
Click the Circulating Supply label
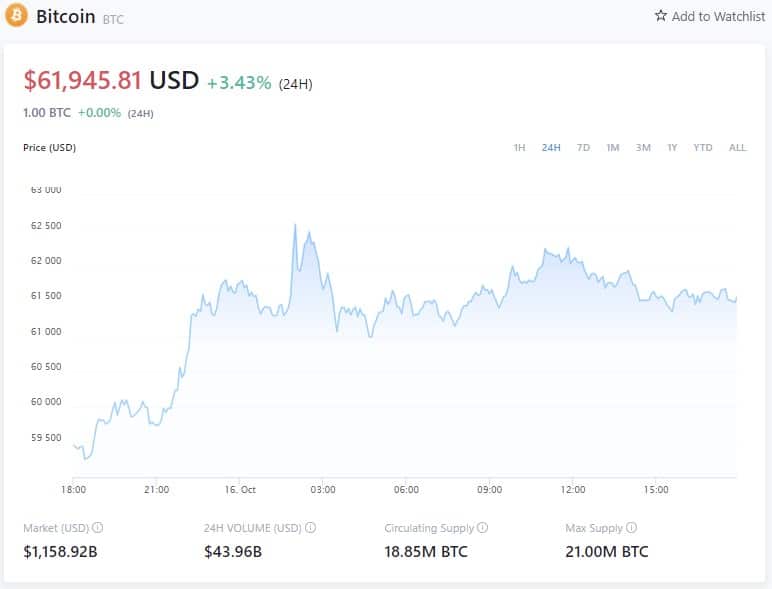click(x=429, y=528)
